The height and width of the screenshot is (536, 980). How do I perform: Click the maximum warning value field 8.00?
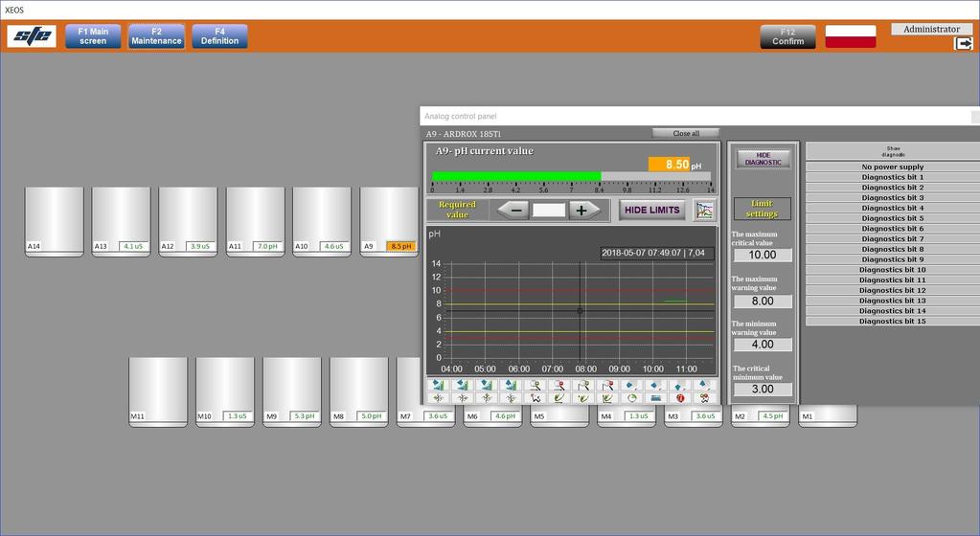tap(762, 301)
